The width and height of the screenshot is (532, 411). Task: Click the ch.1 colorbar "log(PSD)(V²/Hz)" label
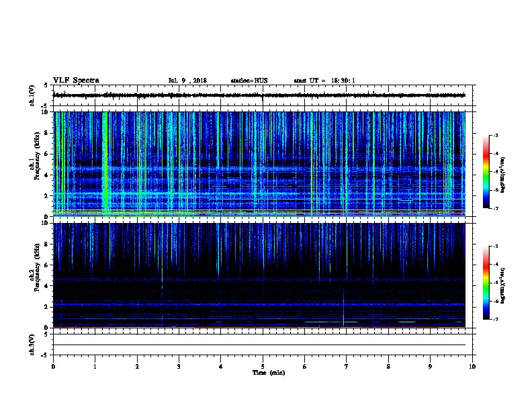(x=502, y=175)
